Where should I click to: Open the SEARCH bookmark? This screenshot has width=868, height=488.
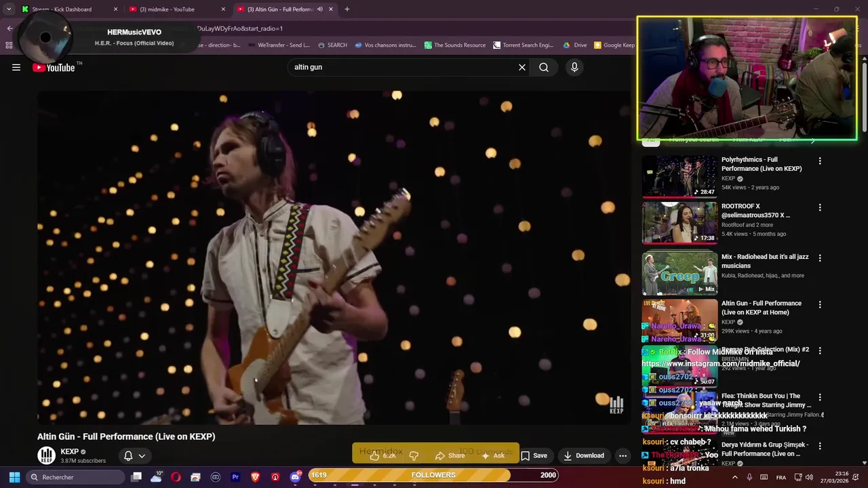point(332,45)
